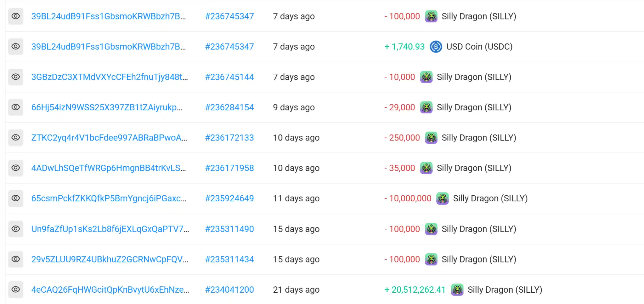Open transaction signature 29v5ZLUU9RZ4UBkhuZ2GCRNwCpFQV
This screenshot has width=644, height=304.
click(x=110, y=259)
